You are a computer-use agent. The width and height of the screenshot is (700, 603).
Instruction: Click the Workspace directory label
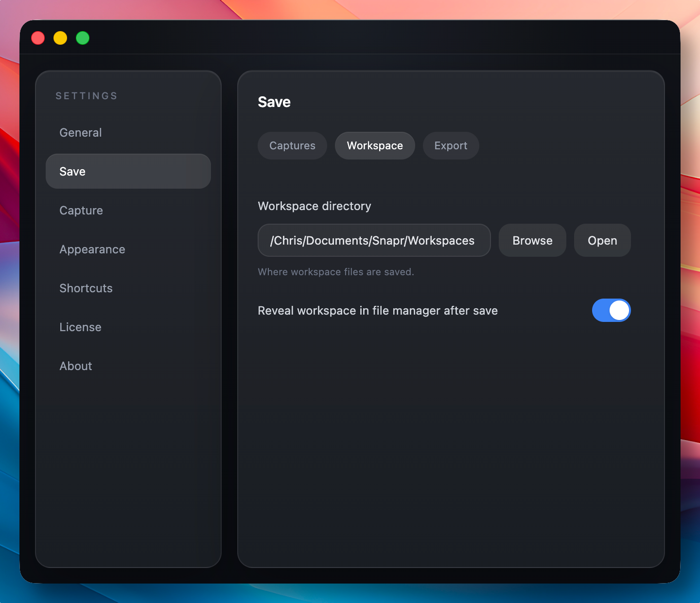tap(314, 206)
